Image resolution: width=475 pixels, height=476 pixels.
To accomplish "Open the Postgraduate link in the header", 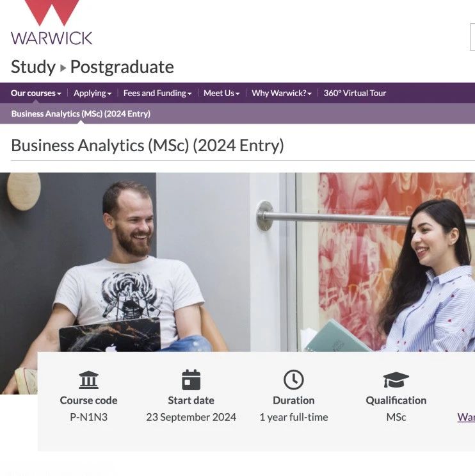I will click(122, 67).
